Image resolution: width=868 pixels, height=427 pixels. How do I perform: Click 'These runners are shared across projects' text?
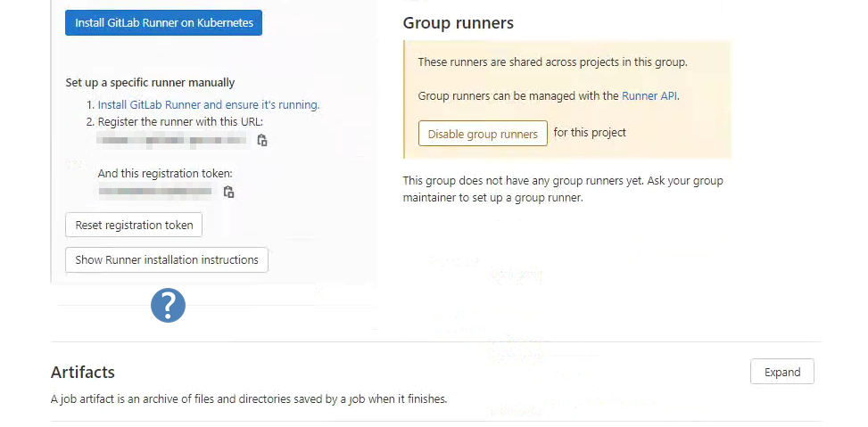(x=552, y=62)
